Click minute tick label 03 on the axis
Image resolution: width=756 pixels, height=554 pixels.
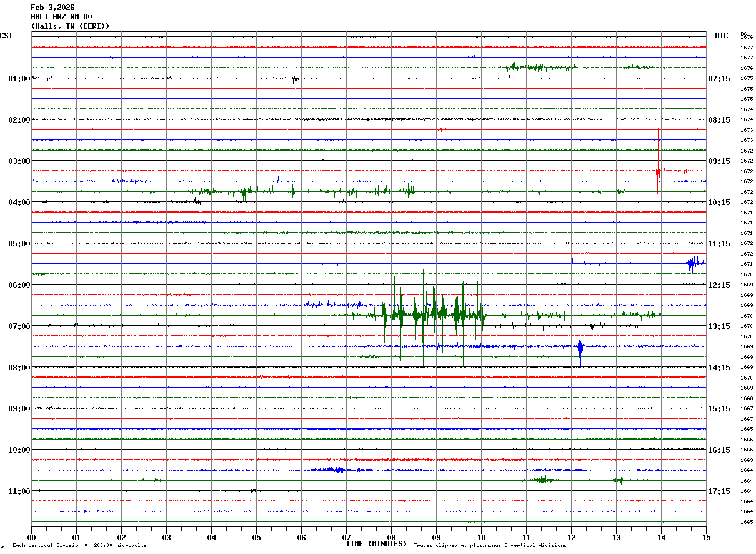click(166, 537)
